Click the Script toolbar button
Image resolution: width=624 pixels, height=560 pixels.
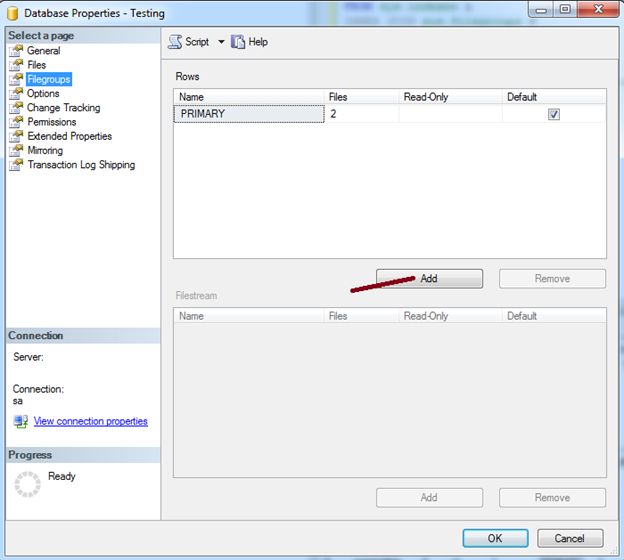point(189,42)
